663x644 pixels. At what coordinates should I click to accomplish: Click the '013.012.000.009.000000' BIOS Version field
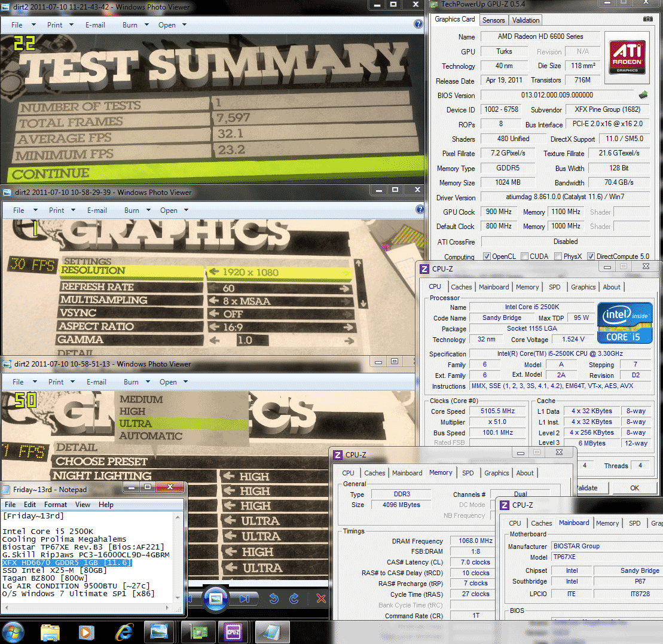pyautogui.click(x=557, y=95)
